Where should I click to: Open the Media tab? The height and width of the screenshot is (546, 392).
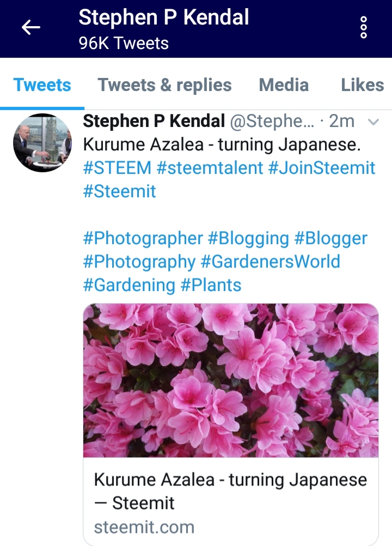(284, 85)
